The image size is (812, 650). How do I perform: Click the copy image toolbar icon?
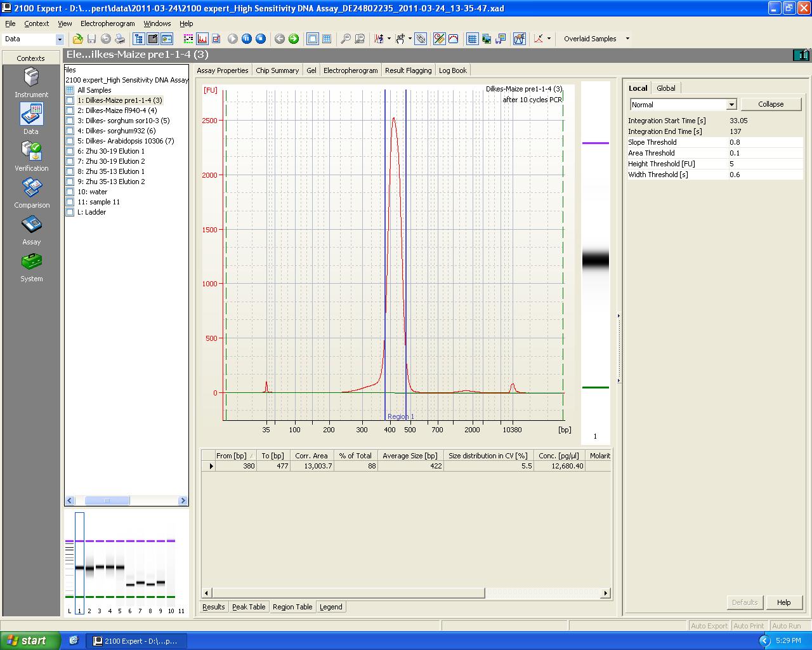(486, 39)
